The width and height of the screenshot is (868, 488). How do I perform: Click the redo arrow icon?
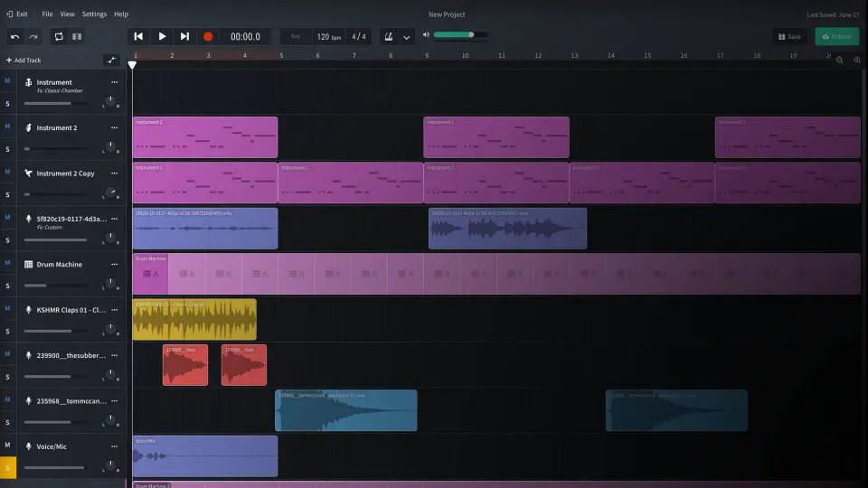click(x=33, y=36)
